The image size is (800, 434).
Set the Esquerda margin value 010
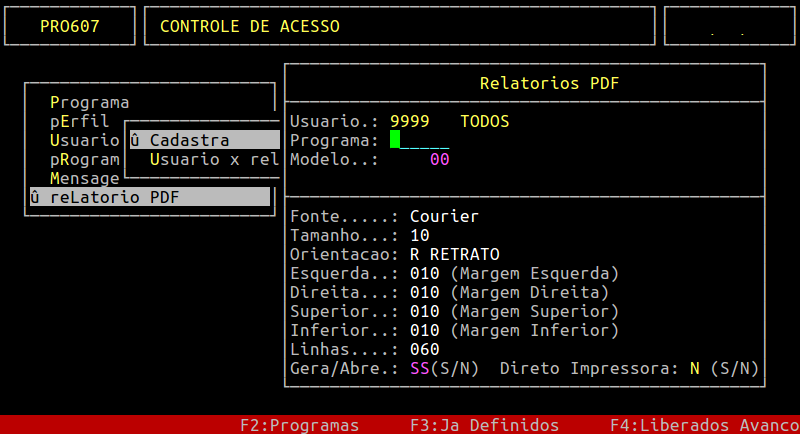pyautogui.click(x=425, y=273)
